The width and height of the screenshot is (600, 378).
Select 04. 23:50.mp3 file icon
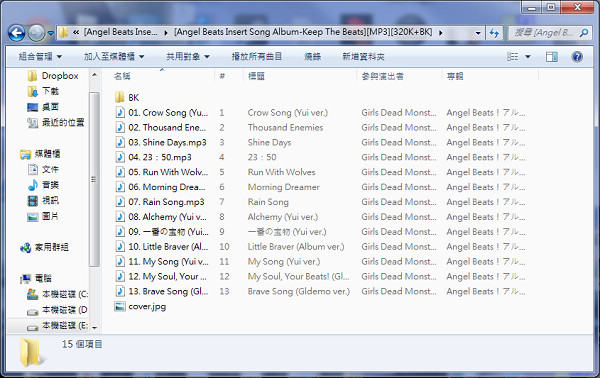tap(120, 157)
